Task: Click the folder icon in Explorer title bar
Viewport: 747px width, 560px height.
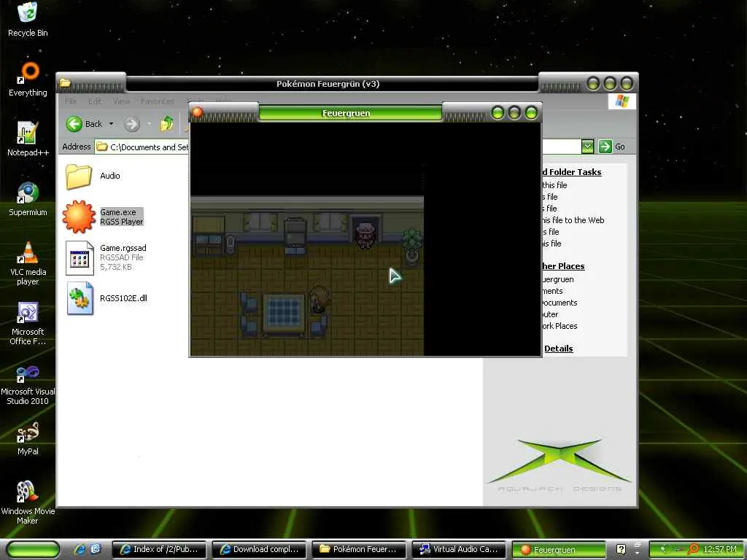Action: [x=65, y=83]
